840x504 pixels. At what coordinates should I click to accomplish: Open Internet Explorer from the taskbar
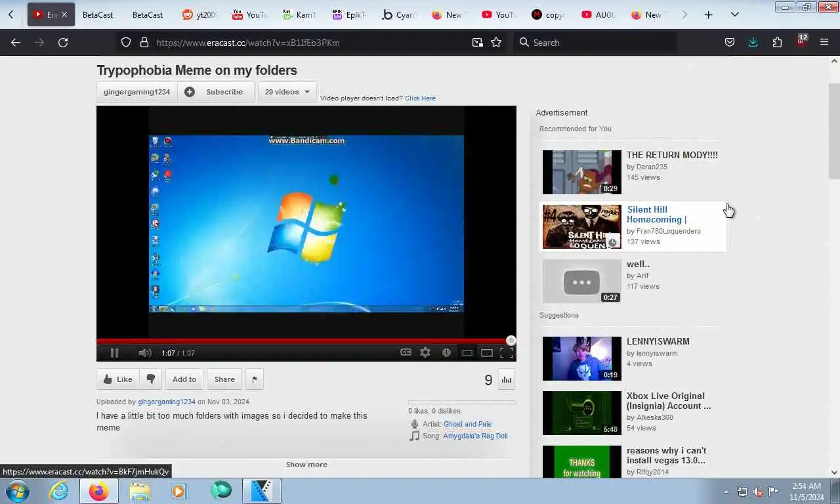tap(58, 491)
